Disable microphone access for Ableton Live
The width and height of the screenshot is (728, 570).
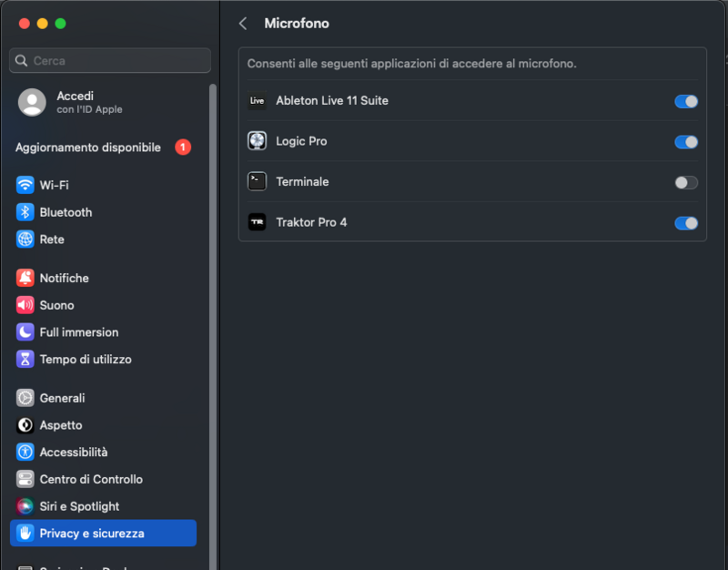point(686,101)
